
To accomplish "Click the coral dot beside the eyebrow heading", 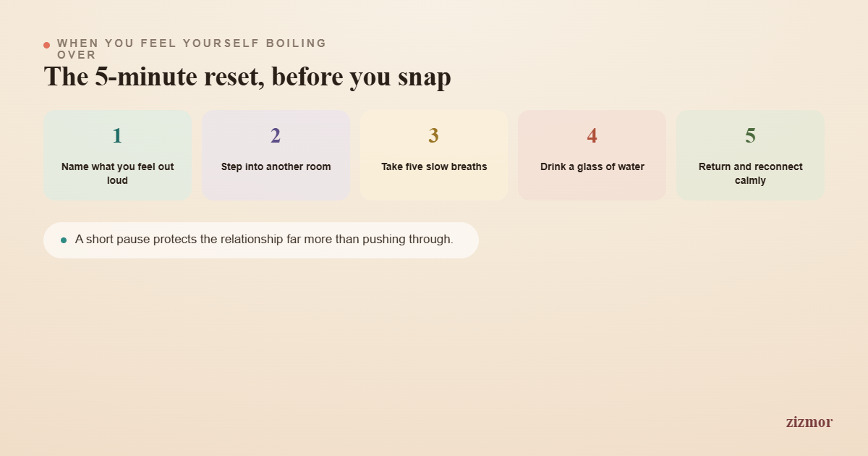I will click(x=46, y=45).
